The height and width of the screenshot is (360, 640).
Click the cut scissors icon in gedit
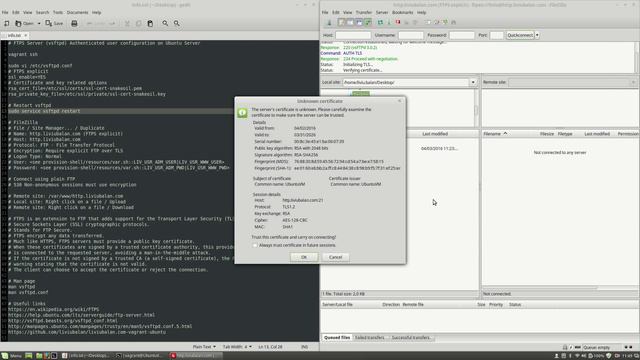(127, 24)
